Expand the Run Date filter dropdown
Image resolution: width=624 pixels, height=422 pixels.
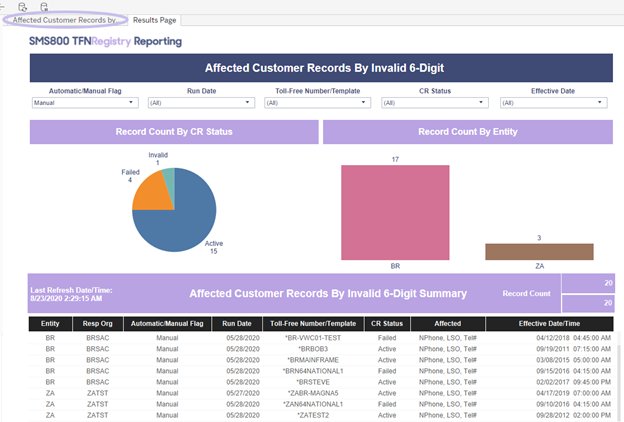click(x=201, y=103)
